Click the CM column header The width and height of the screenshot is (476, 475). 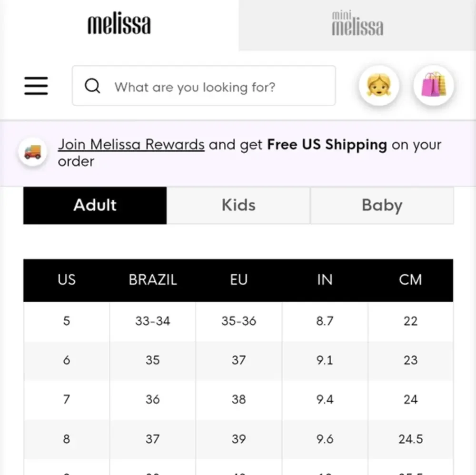pyautogui.click(x=410, y=280)
